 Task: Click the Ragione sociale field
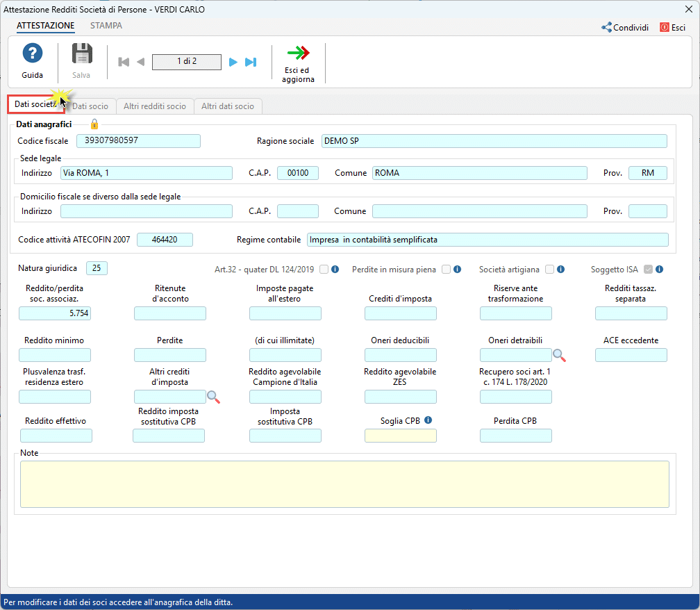tap(494, 141)
